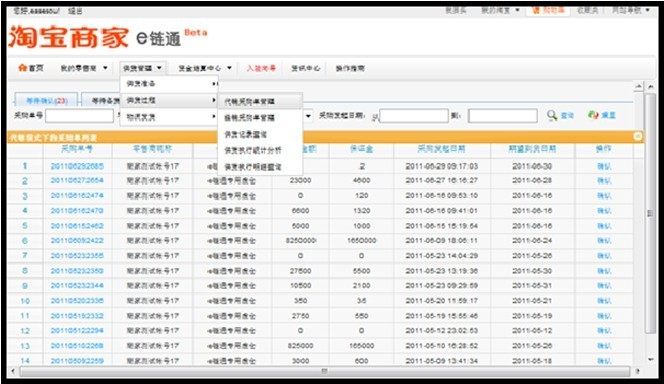
Task: Expand the 我的淘宝 dropdown in top bar
Action: tap(500, 10)
